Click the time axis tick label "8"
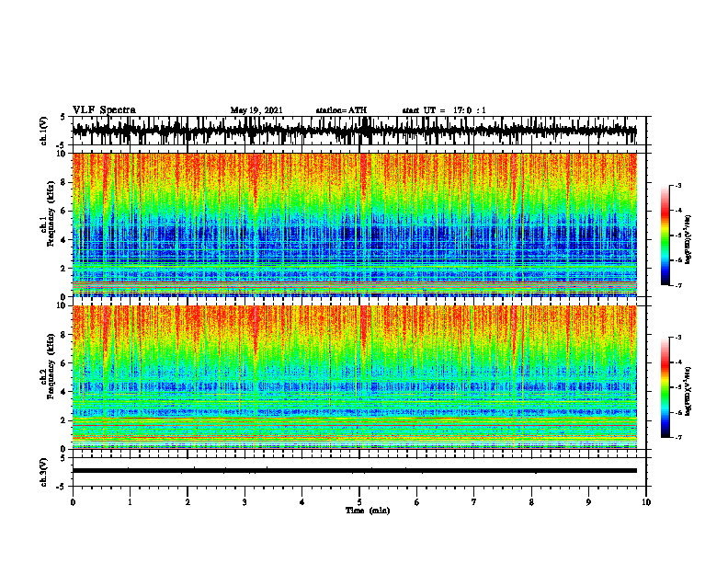This screenshot has width=728, height=563. [x=531, y=502]
